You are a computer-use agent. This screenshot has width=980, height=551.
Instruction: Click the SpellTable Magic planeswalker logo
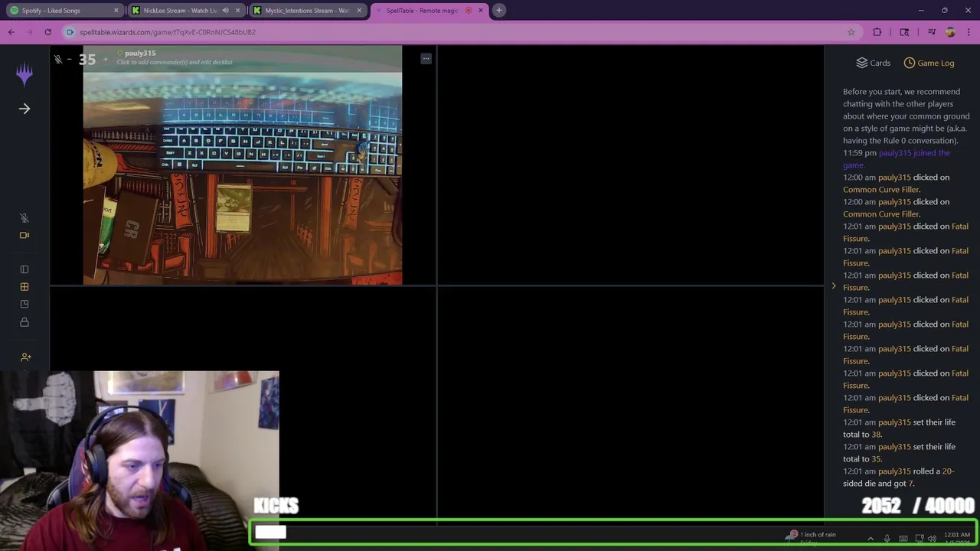point(24,74)
